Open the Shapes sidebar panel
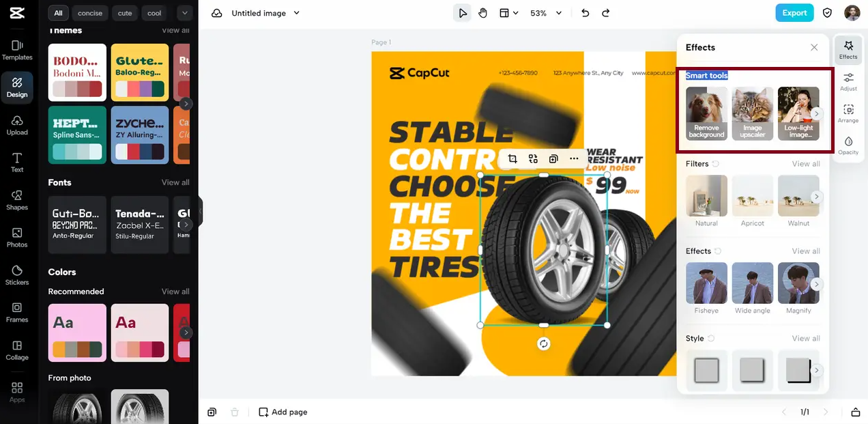This screenshot has height=424, width=868. 17,201
